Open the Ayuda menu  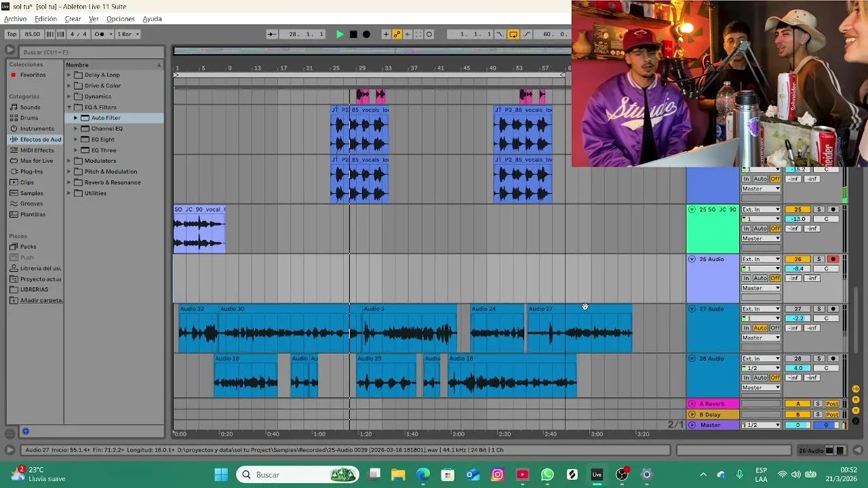[x=152, y=19]
